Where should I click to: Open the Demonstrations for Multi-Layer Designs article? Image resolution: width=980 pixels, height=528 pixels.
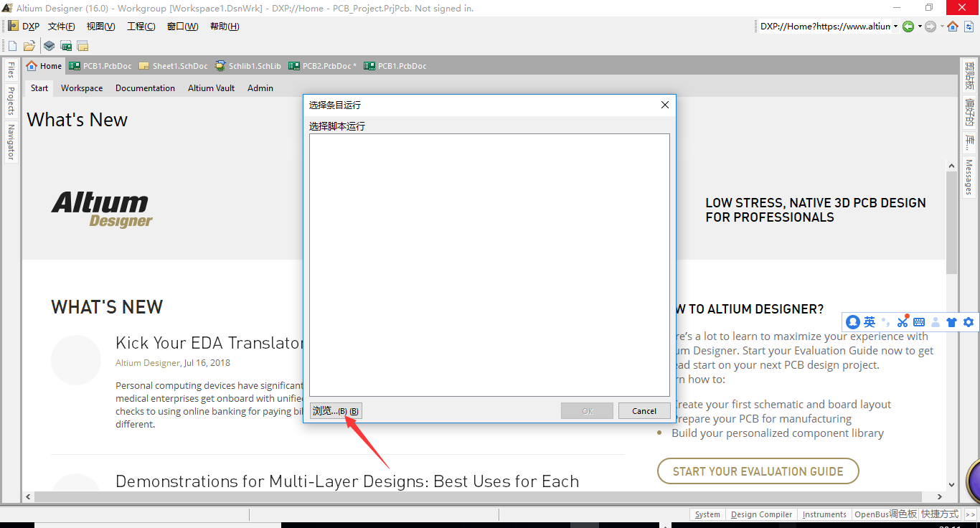[347, 481]
